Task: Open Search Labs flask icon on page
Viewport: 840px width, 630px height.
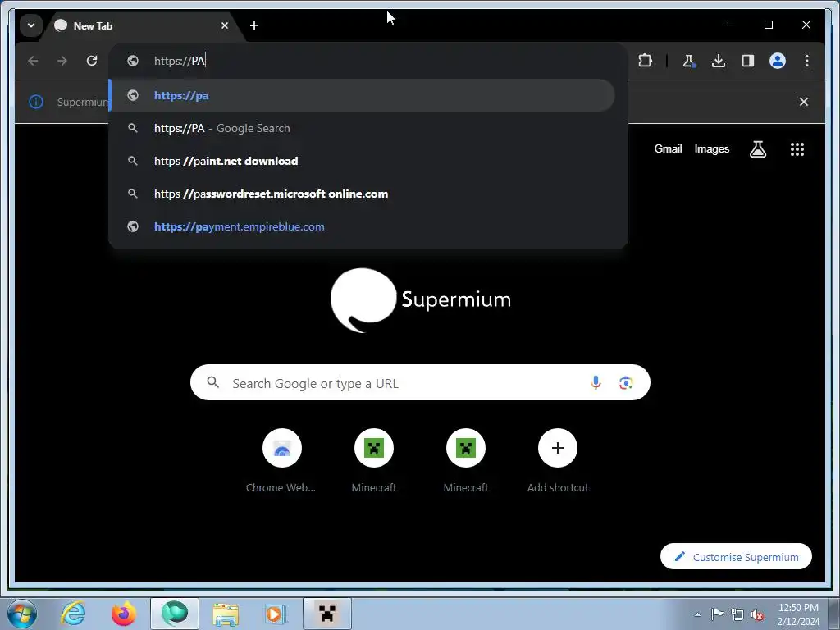Action: 757,149
